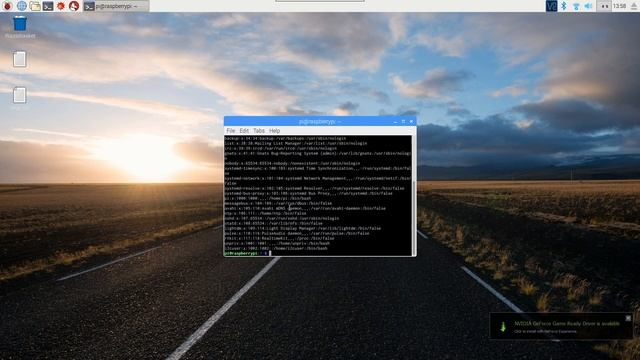The width and height of the screenshot is (640, 360).
Task: Close the terminal window
Action: [x=411, y=122]
